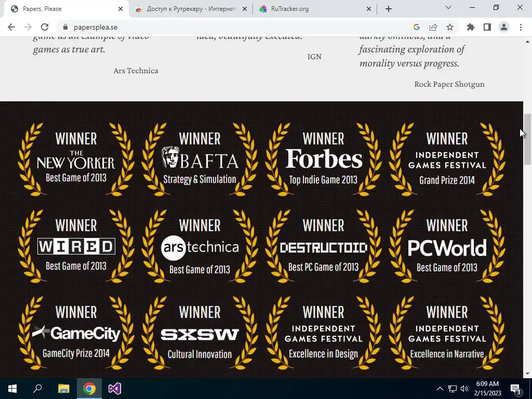Click the IGF Excellence in Design award
The width and height of the screenshot is (532, 399).
pos(323,333)
